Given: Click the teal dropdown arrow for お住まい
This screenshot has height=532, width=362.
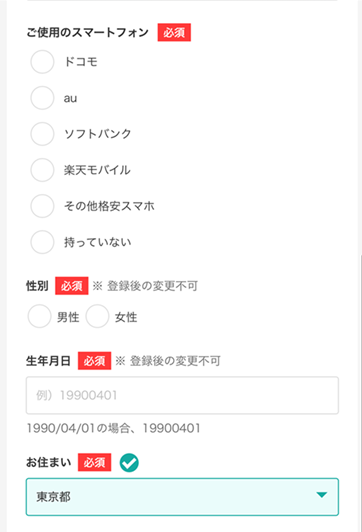Looking at the screenshot, I should (x=321, y=495).
